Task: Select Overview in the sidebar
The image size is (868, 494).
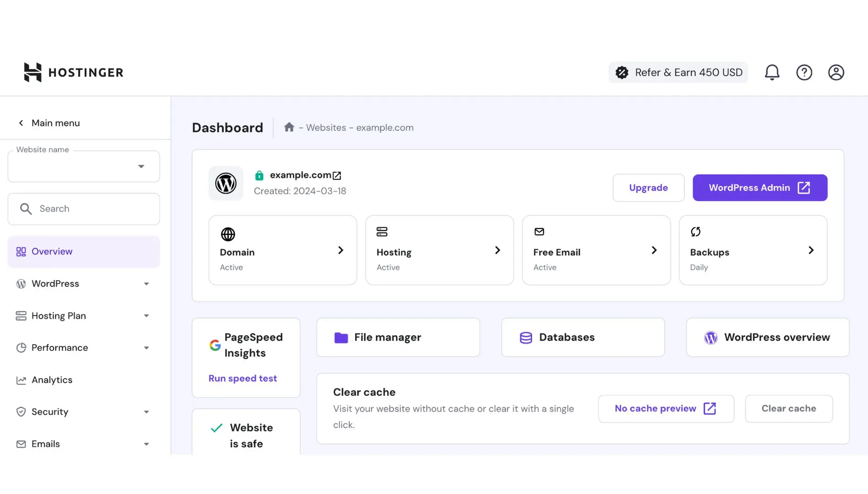Action: pyautogui.click(x=52, y=251)
